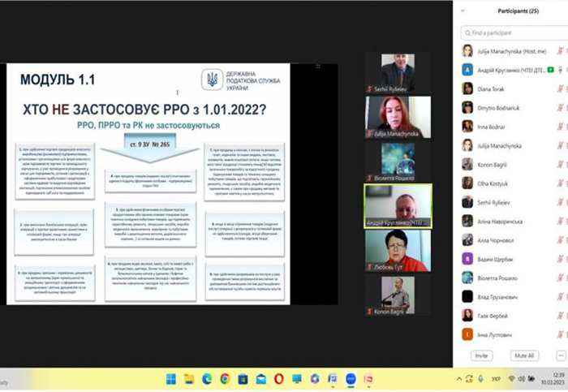
Task: Switch to the Zoom taskbar icon
Action: tap(351, 379)
